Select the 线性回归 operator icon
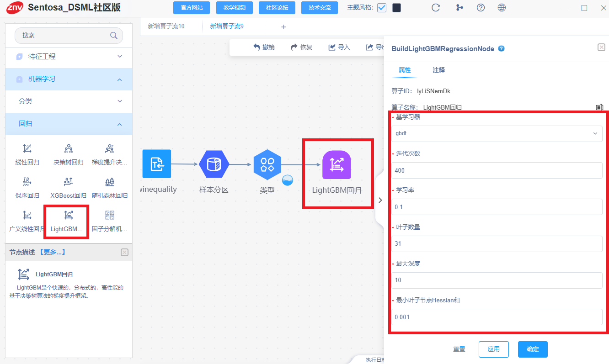Image resolution: width=609 pixels, height=364 pixels. tap(27, 148)
